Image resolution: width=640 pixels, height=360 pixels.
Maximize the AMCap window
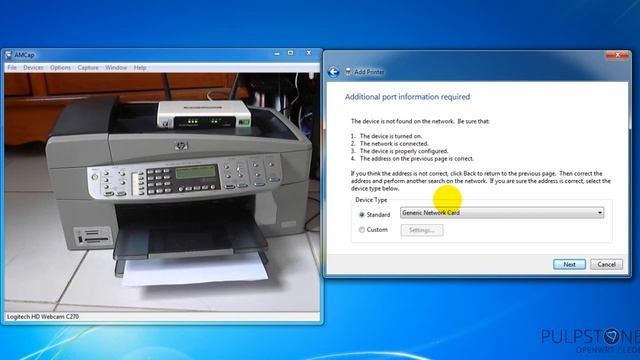(291, 53)
